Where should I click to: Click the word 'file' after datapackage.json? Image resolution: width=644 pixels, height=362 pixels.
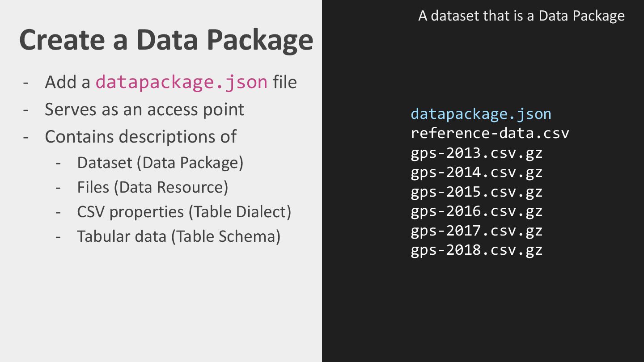pyautogui.click(x=284, y=82)
